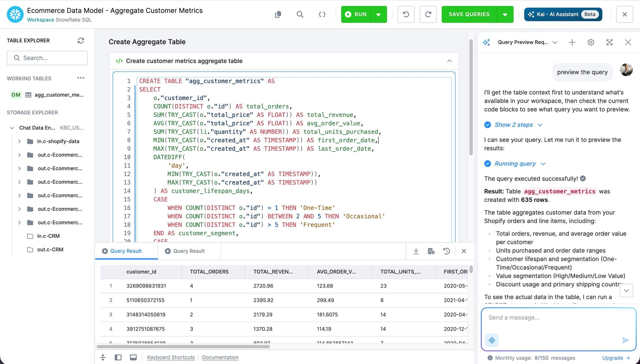Open the RUN button dropdown arrow
This screenshot has width=640, height=364.
[379, 14]
